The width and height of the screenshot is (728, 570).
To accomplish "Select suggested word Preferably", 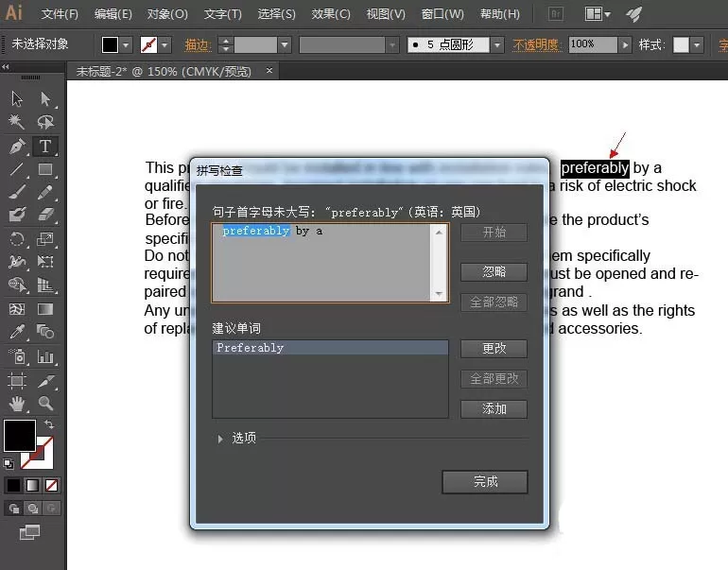I will 330,348.
